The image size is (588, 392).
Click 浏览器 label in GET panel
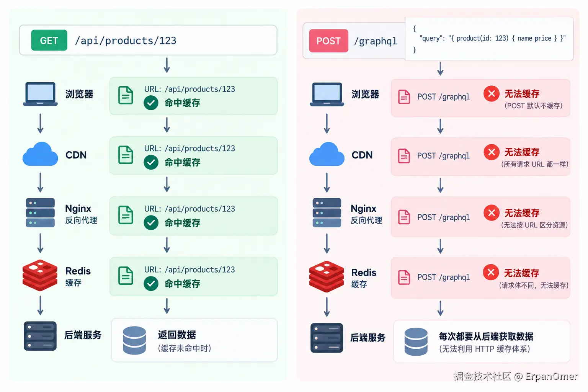(x=79, y=94)
